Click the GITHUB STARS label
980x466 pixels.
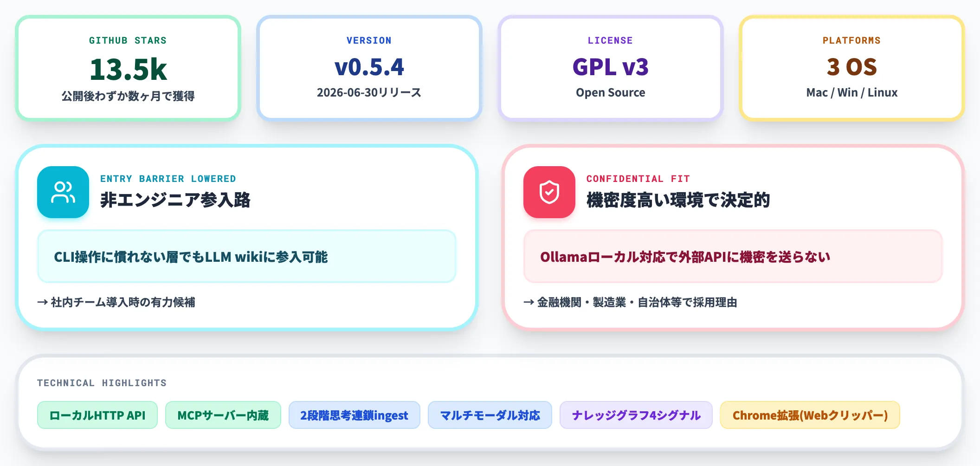[128, 40]
